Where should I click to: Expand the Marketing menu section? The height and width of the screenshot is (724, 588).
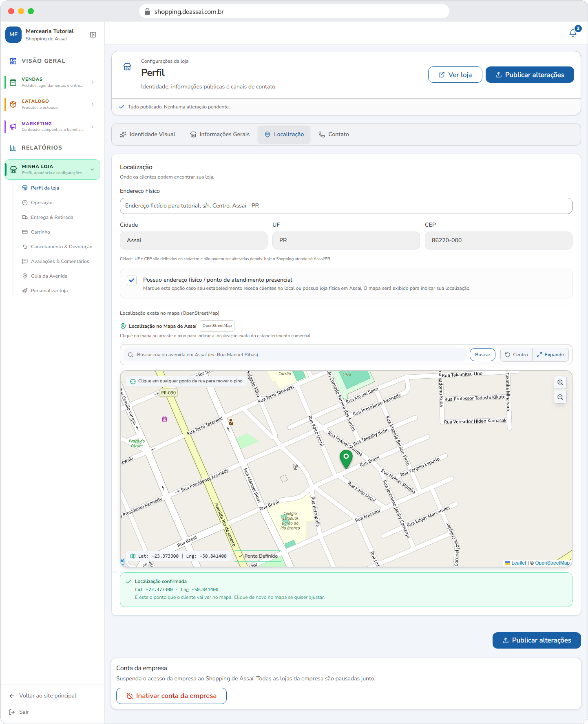(93, 127)
